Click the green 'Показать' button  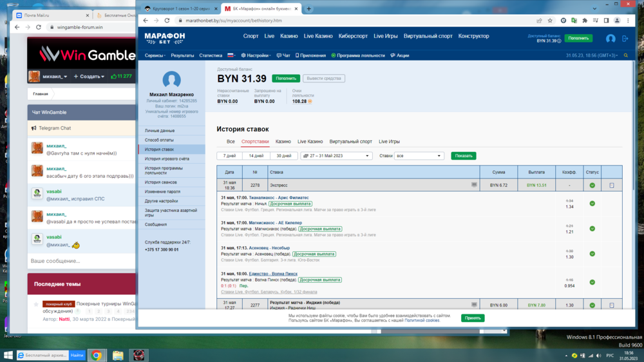click(463, 156)
